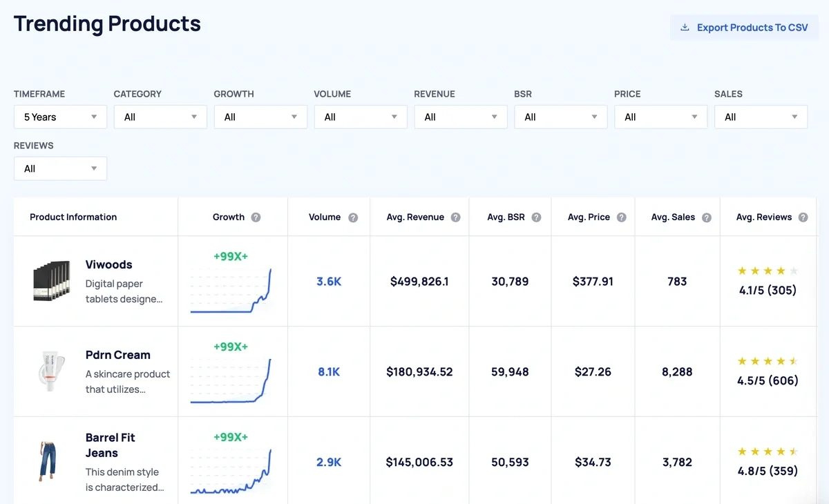Click the help icon beside Volume header
The height and width of the screenshot is (504, 829).
(353, 217)
